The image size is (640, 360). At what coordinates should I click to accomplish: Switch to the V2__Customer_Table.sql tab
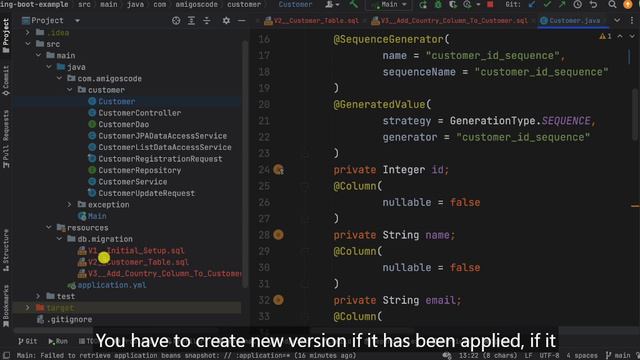[311, 20]
